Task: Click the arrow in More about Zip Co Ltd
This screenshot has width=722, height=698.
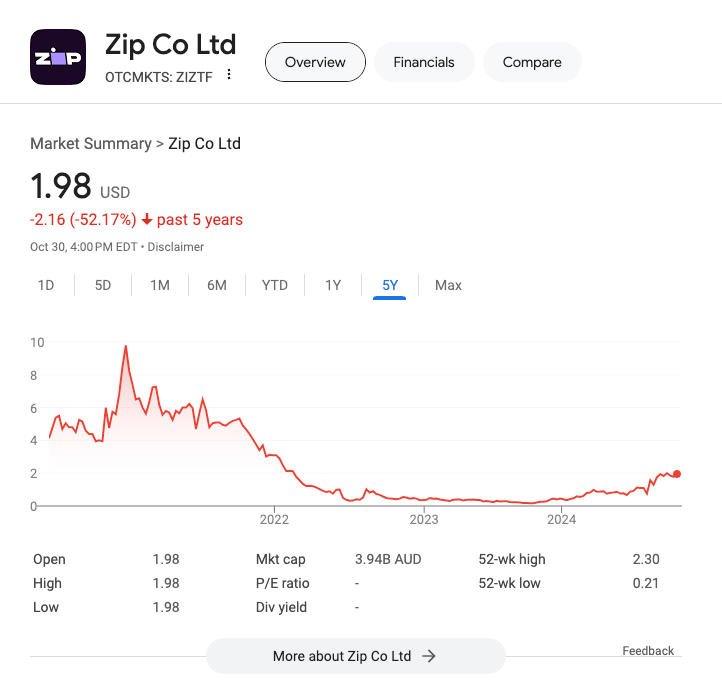Action: (429, 656)
